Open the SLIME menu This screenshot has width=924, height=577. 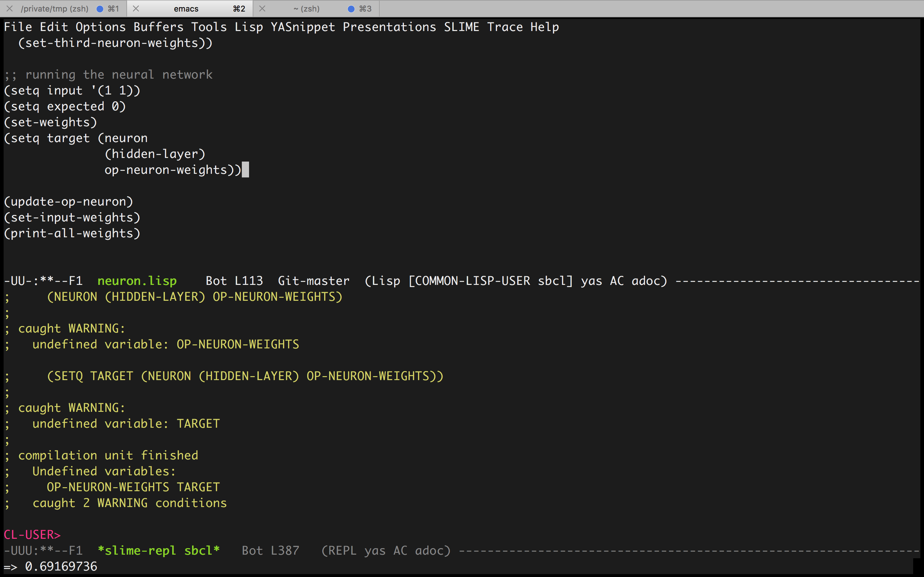(461, 27)
